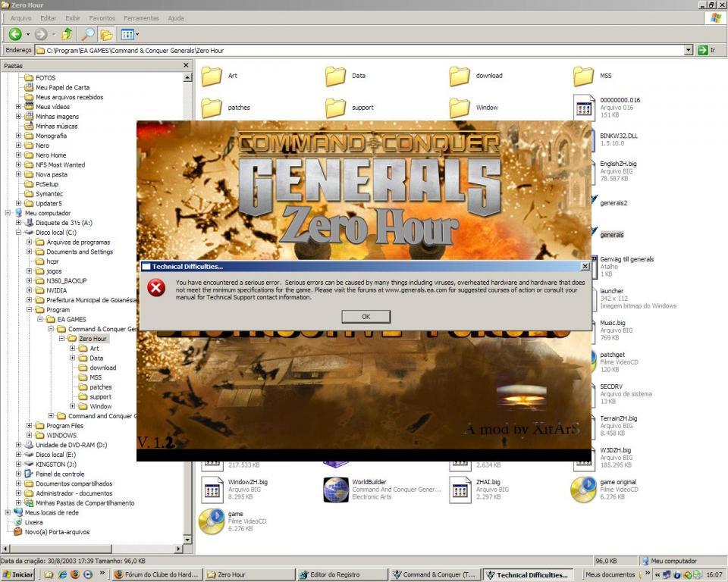Click OK in Technical Difficulties dialog
The image size is (728, 582).
(366, 317)
